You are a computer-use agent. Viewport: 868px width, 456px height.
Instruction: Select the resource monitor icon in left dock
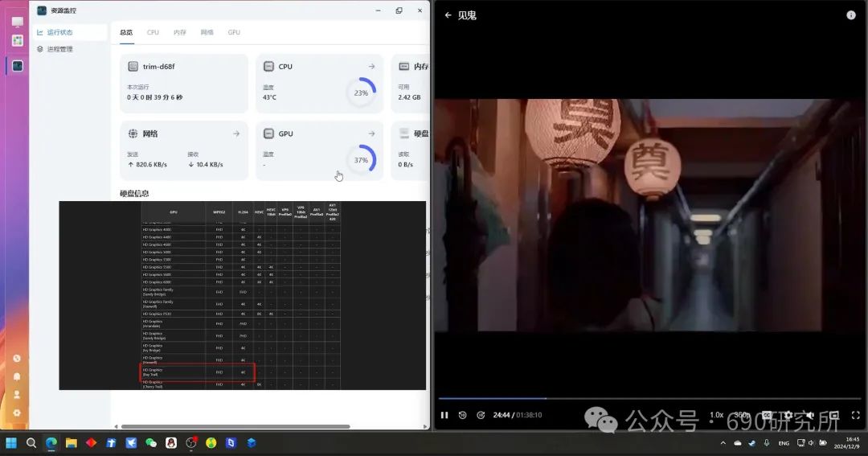tap(17, 65)
